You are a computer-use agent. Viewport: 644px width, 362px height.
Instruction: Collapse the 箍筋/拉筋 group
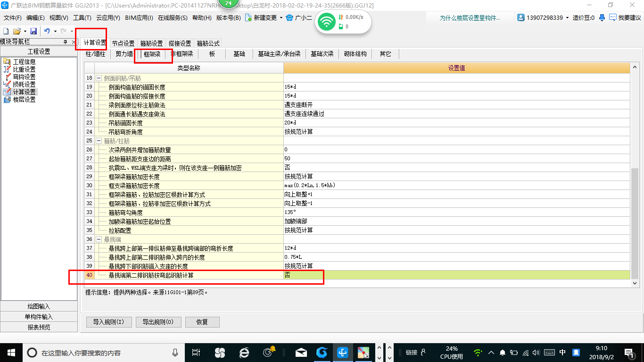[x=99, y=141]
